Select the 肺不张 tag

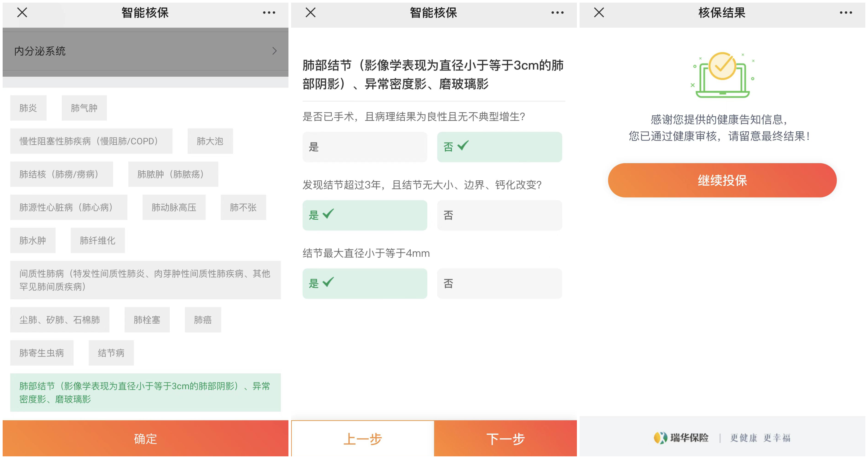(243, 208)
